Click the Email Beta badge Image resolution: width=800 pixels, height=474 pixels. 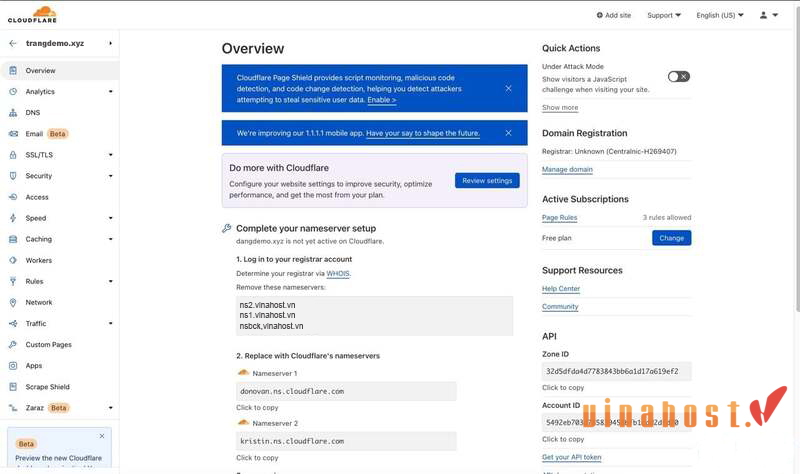(x=58, y=134)
